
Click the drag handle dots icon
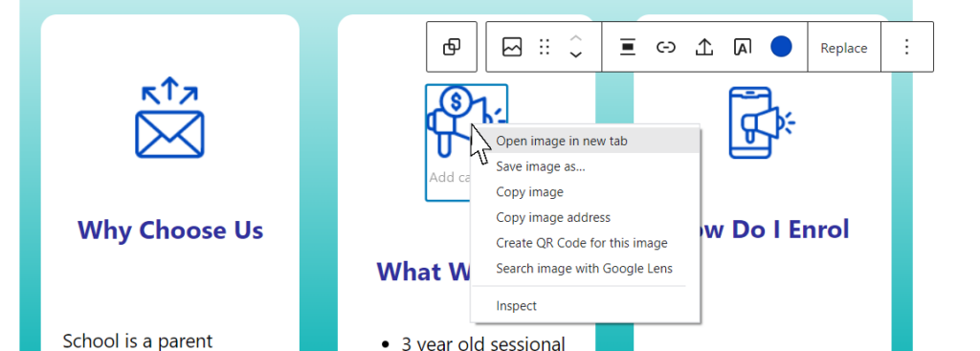[545, 47]
